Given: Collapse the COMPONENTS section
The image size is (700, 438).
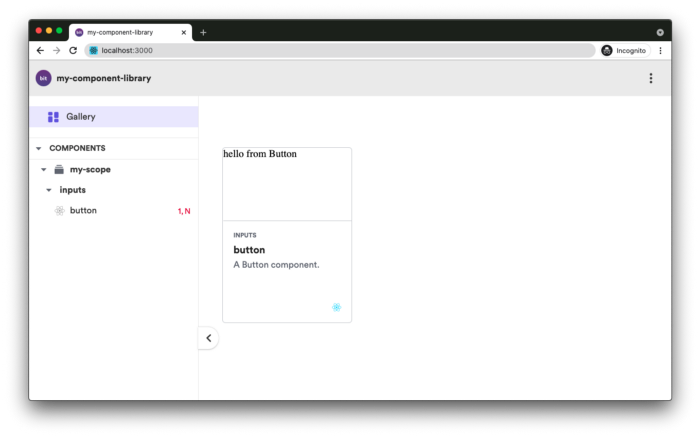Looking at the screenshot, I should (39, 148).
